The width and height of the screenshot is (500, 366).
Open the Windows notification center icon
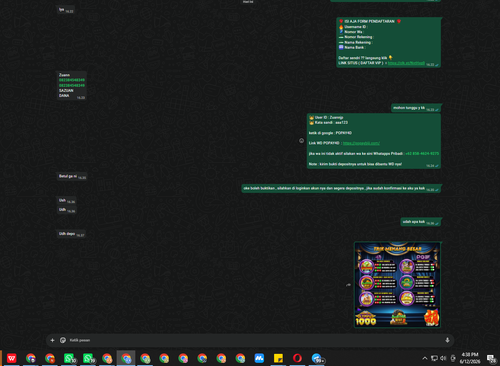point(491,358)
